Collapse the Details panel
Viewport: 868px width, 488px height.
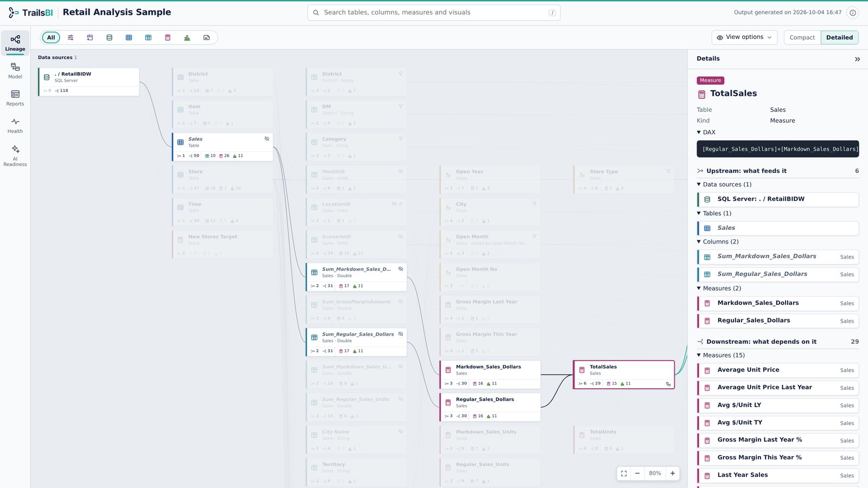pyautogui.click(x=857, y=59)
